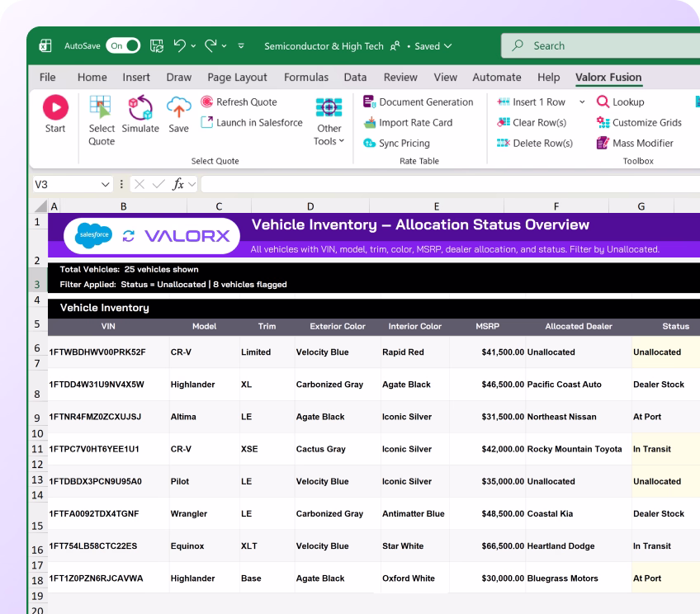Expand the Insert 1 Row dropdown arrow

(582, 102)
